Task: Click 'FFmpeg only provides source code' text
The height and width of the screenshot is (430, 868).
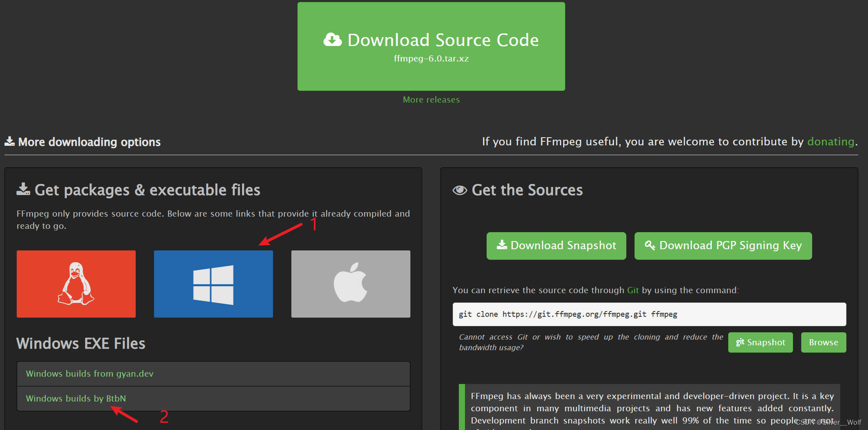Action: (x=213, y=220)
